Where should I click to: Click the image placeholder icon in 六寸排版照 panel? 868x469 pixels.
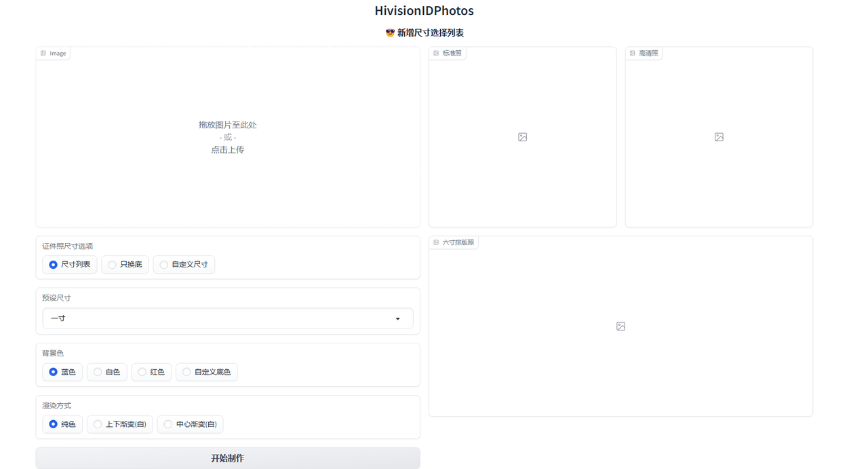pyautogui.click(x=620, y=326)
